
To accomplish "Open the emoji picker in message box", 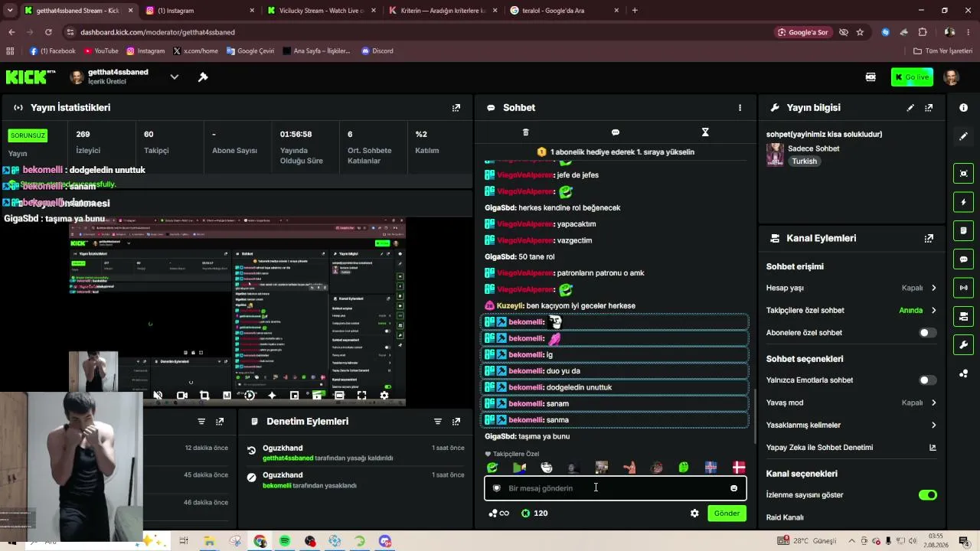I will click(x=733, y=488).
